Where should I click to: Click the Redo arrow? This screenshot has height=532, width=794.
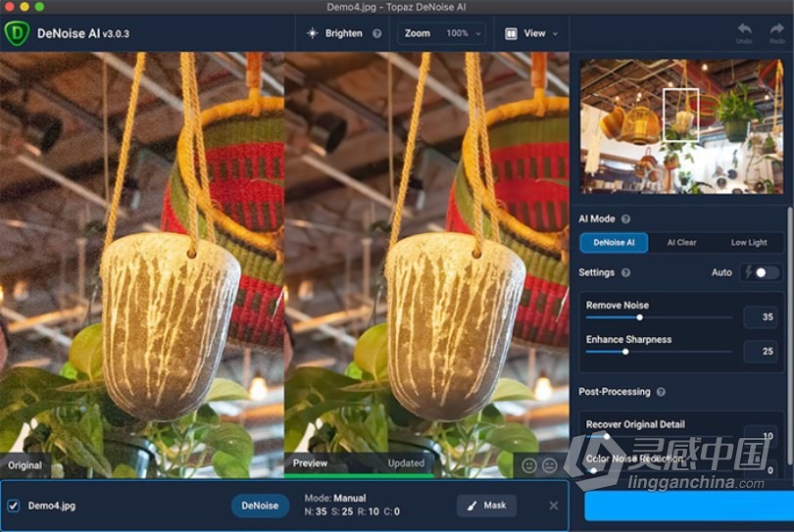[x=777, y=29]
